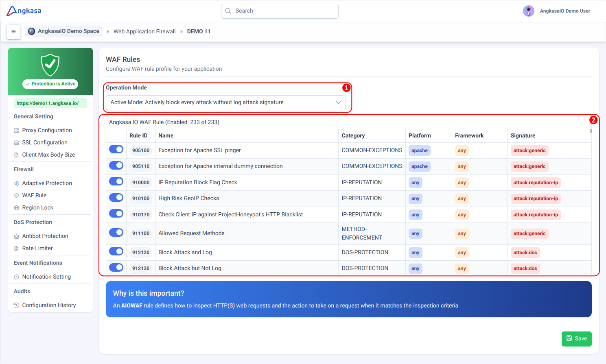
Task: Go to Rate Limiter
Action: tap(37, 248)
